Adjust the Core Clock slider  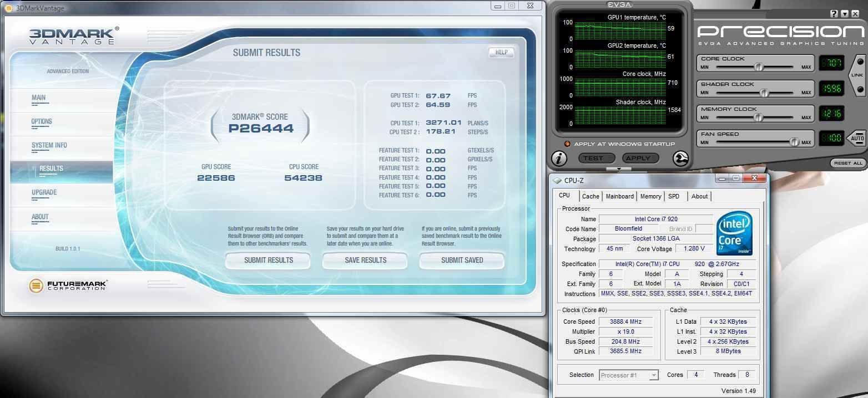[x=758, y=67]
